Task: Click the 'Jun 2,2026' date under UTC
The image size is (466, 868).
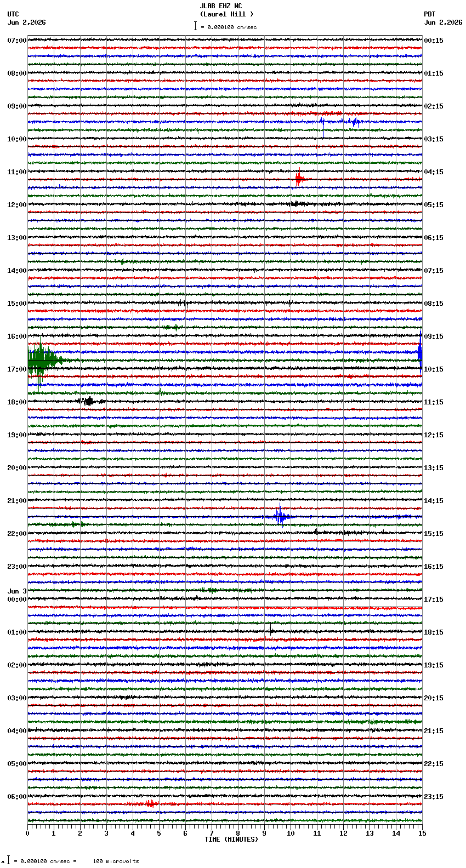Action: coord(27,22)
